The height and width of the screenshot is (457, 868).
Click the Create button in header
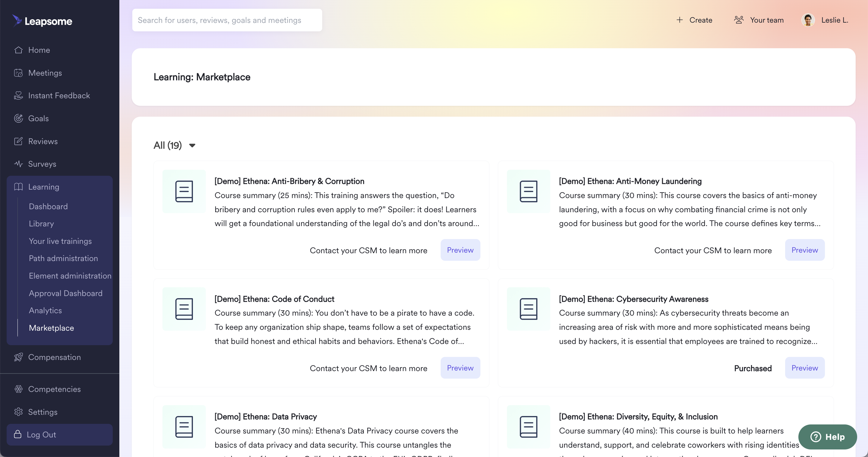click(x=694, y=20)
